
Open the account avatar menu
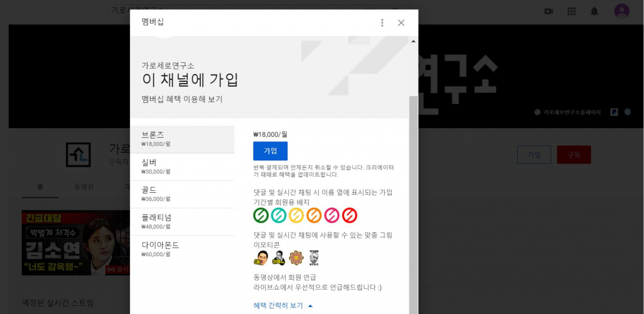click(x=622, y=11)
